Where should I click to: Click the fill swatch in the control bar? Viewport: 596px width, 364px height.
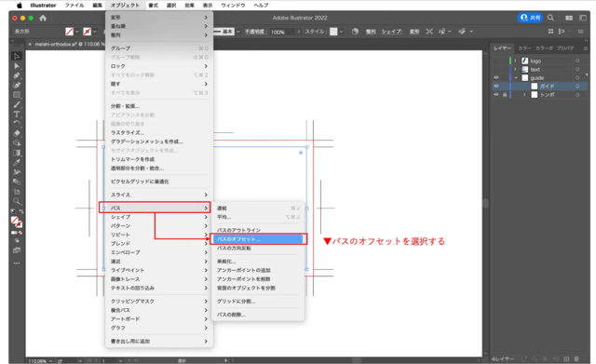tap(69, 32)
